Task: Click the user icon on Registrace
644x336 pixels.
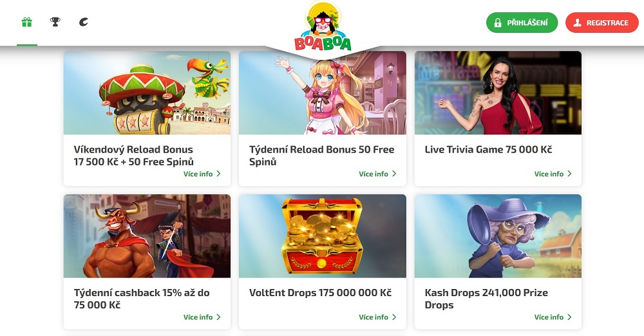Action: pos(578,23)
